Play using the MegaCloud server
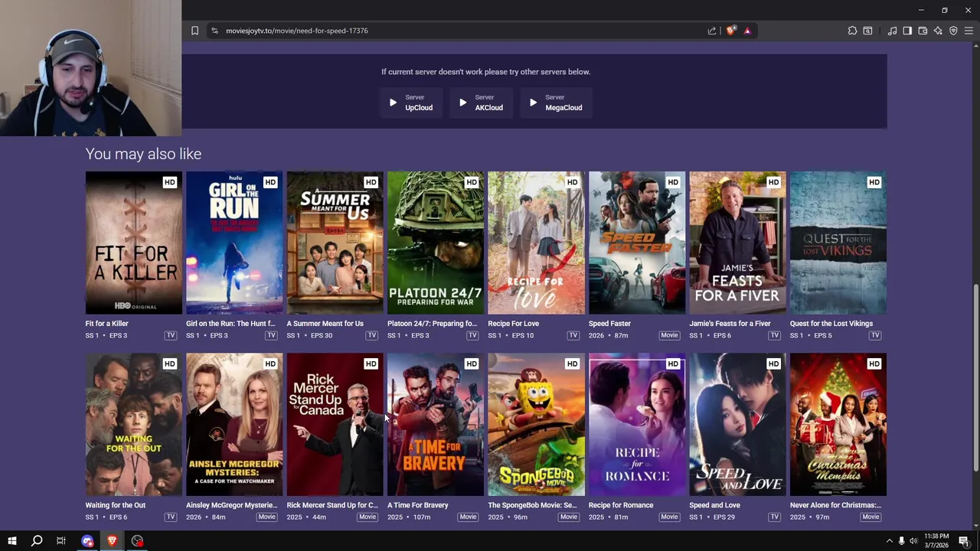This screenshot has width=980, height=551. (x=555, y=103)
